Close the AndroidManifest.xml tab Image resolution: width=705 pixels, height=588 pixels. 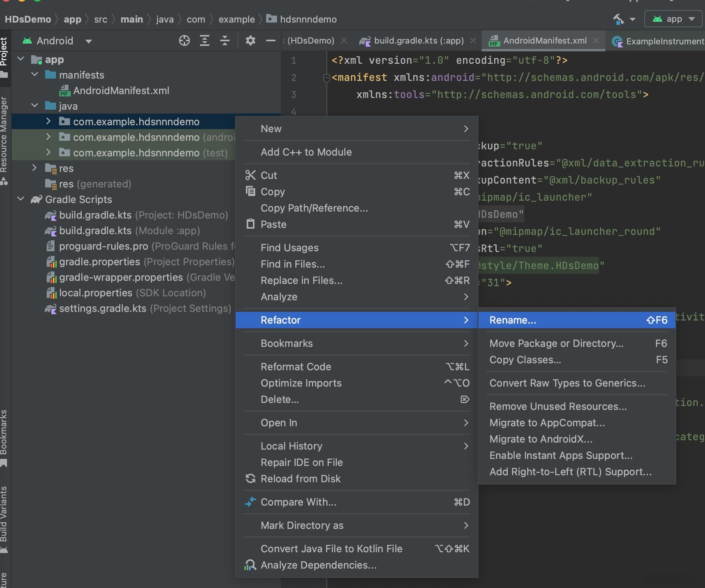[596, 40]
